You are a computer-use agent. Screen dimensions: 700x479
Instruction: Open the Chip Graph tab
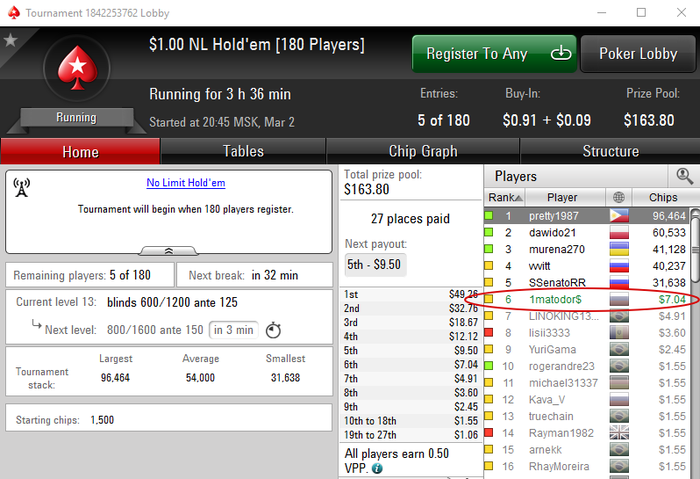pyautogui.click(x=423, y=151)
